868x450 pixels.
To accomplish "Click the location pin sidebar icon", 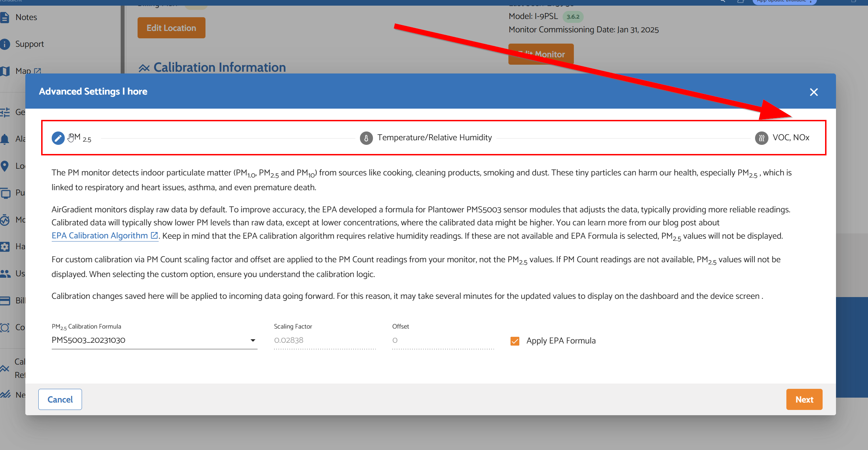I will tap(5, 166).
